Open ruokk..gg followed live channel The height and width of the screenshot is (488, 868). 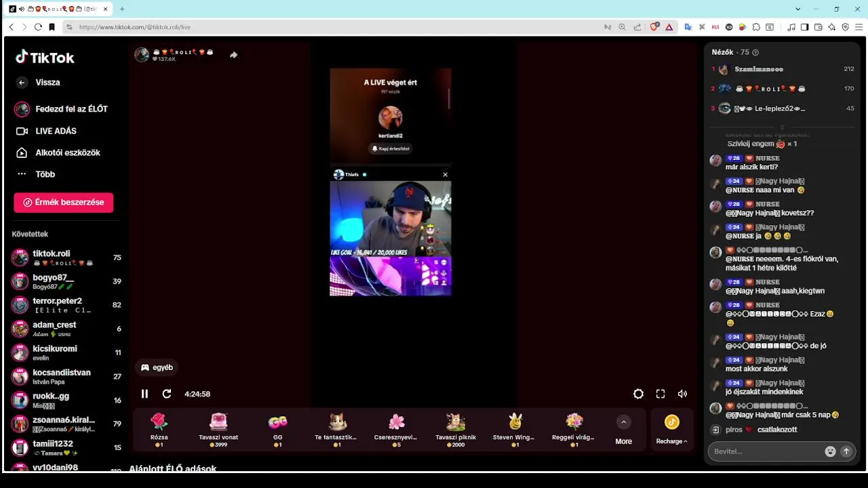pos(66,400)
